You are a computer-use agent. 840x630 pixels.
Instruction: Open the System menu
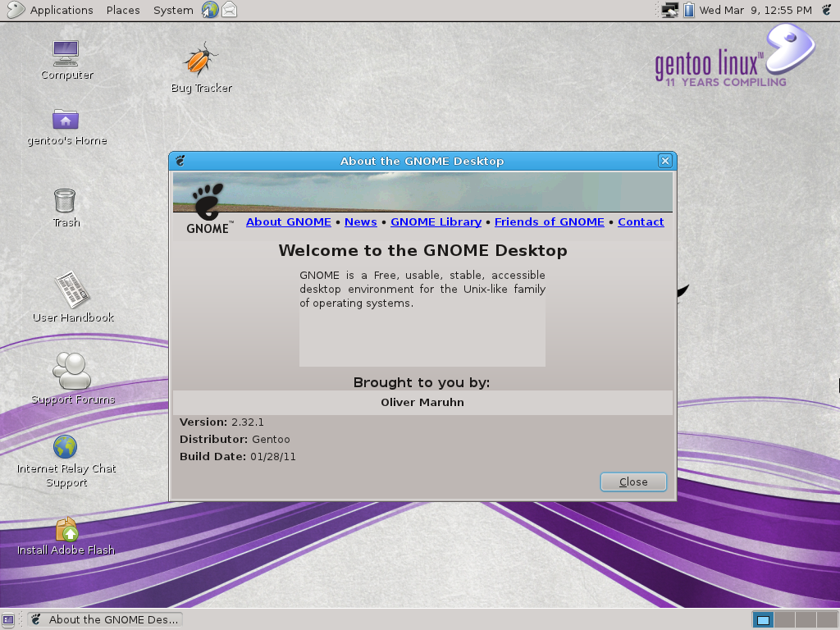(x=172, y=10)
